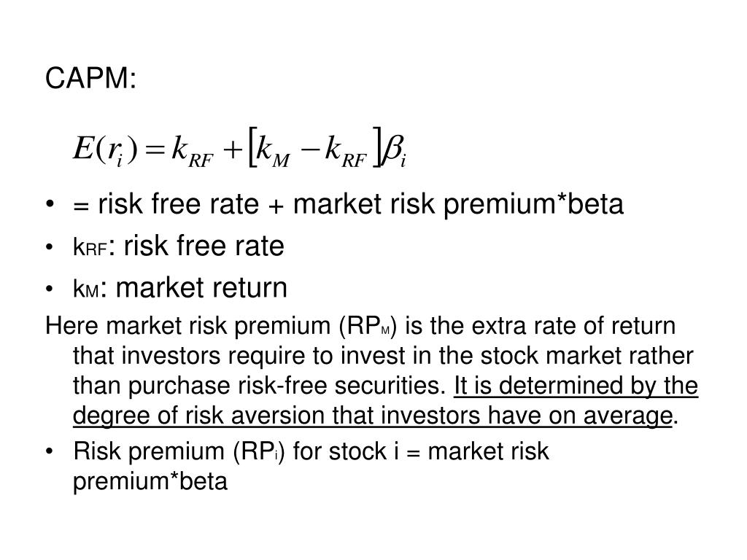Click the text 'market risk premium*beta' in first bullet
Screen dimensions: 747x560
point(458,204)
